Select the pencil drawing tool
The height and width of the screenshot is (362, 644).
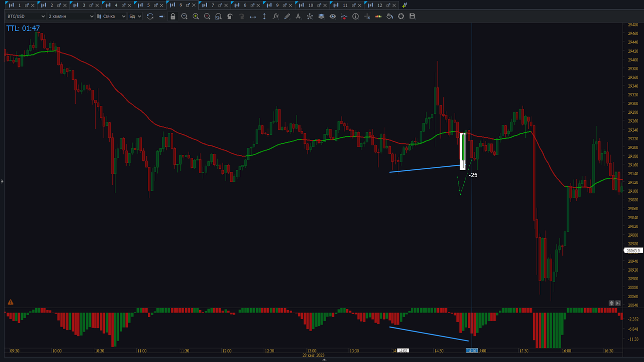click(287, 16)
